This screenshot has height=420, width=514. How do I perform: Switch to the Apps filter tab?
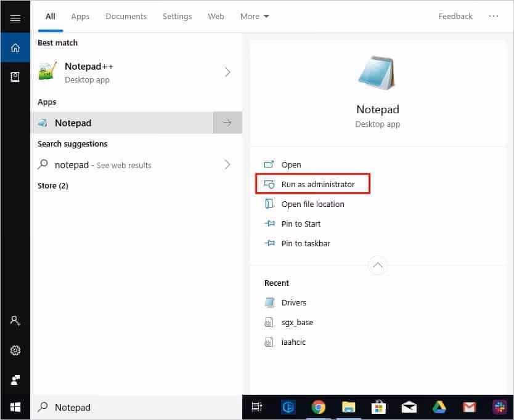tap(80, 16)
